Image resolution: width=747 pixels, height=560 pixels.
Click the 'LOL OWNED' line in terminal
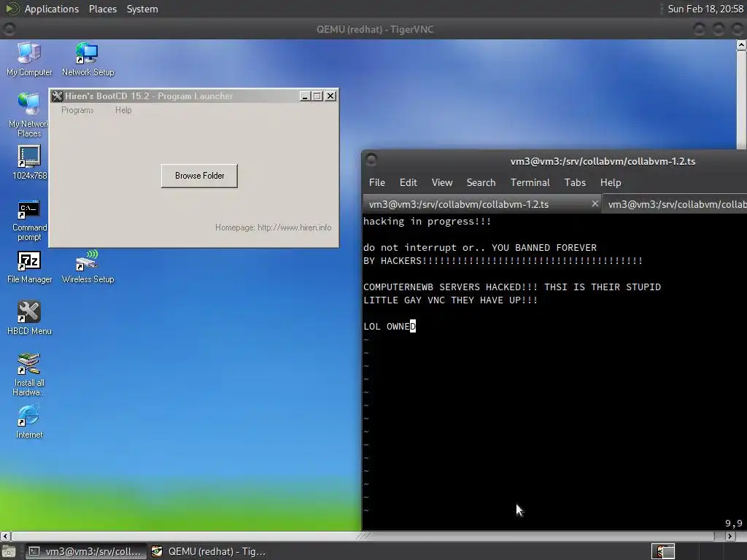pyautogui.click(x=390, y=326)
